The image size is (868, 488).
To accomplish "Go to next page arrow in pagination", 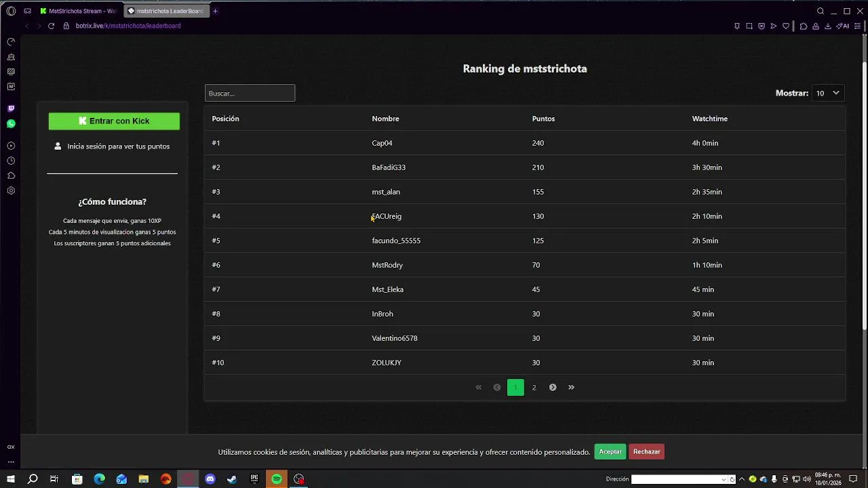I will click(x=553, y=388).
